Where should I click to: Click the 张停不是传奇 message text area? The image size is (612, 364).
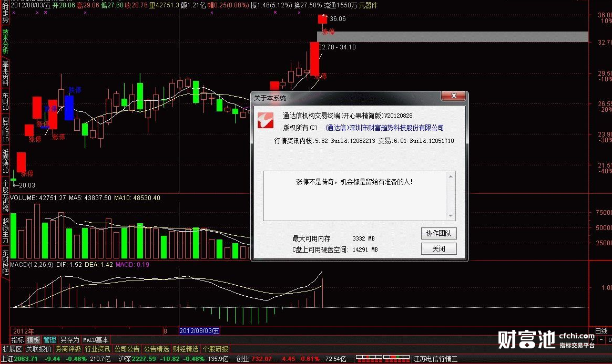[x=355, y=182]
